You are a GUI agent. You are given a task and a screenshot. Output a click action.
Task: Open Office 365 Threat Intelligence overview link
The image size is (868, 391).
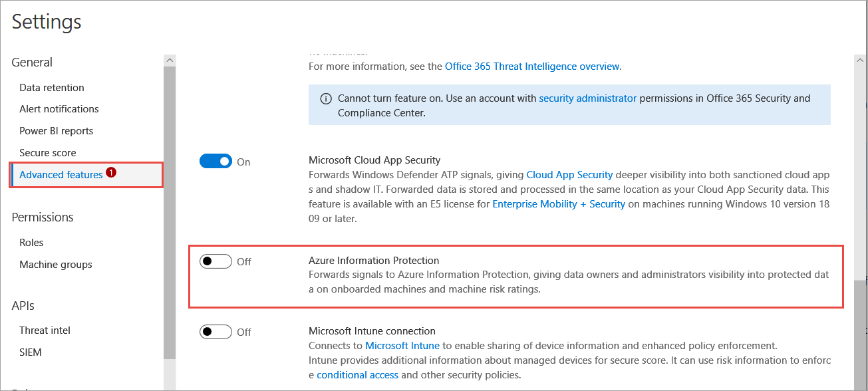532,66
